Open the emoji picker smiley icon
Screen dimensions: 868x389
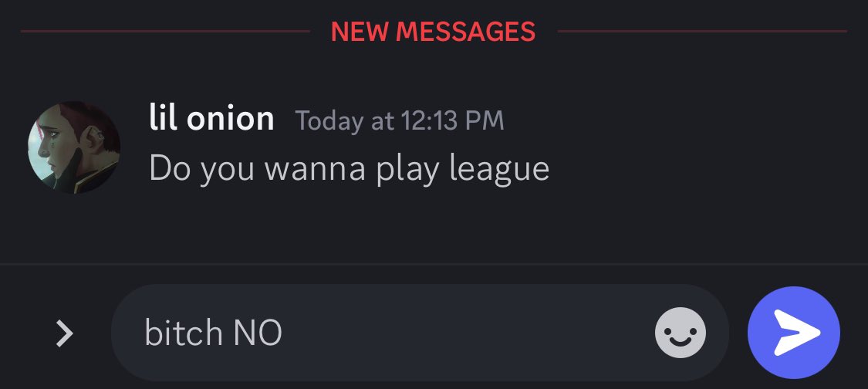pyautogui.click(x=681, y=333)
